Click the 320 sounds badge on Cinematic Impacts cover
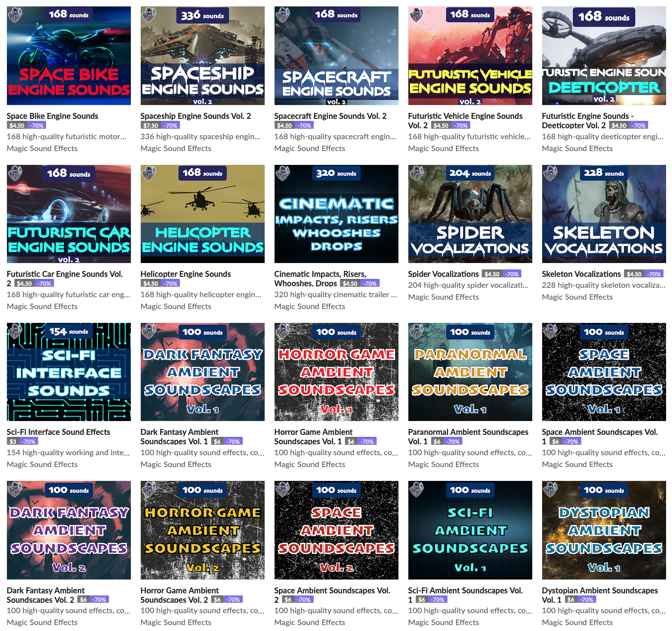672x631 pixels. (336, 173)
